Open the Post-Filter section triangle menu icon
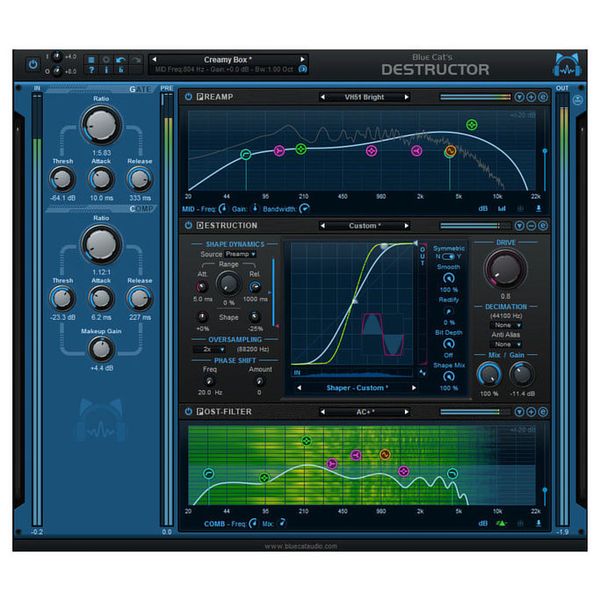Screen dimensions: 600x600 (519, 412)
